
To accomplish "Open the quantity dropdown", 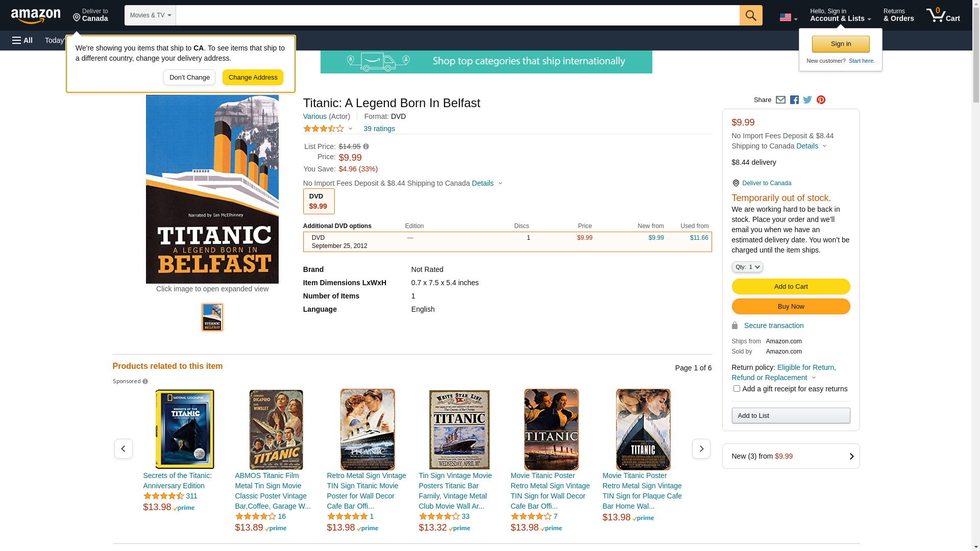I will pyautogui.click(x=747, y=267).
